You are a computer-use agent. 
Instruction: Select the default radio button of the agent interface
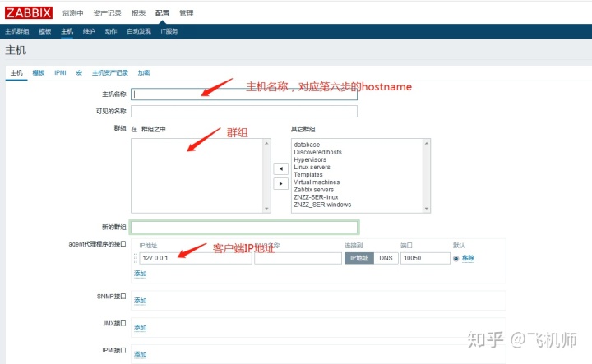point(456,258)
